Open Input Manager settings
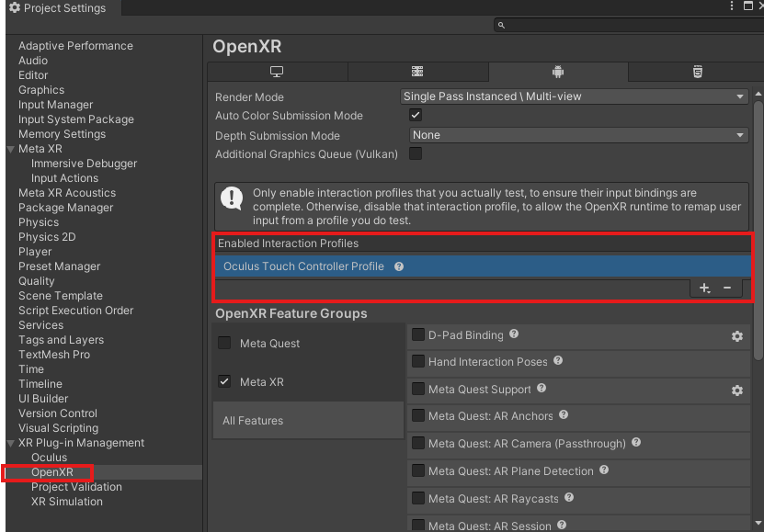Viewport: 764px width, 532px height. click(55, 105)
